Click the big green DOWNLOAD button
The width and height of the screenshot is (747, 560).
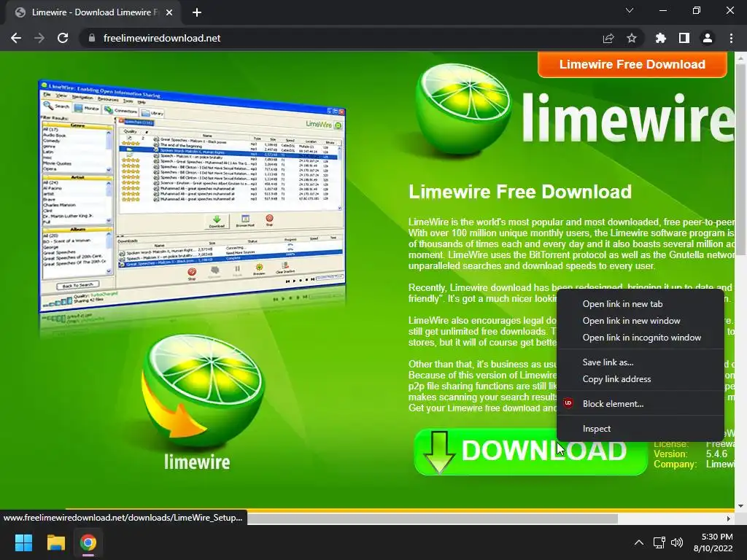pos(531,451)
